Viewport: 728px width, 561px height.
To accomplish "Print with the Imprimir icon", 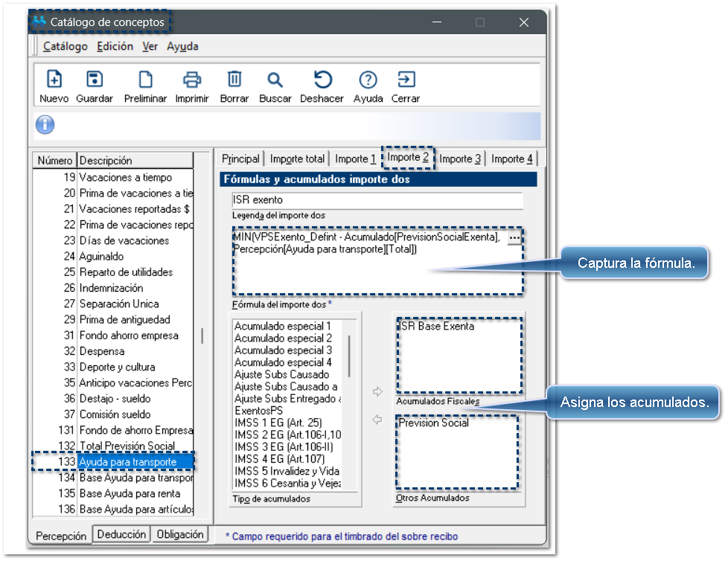I will (192, 80).
